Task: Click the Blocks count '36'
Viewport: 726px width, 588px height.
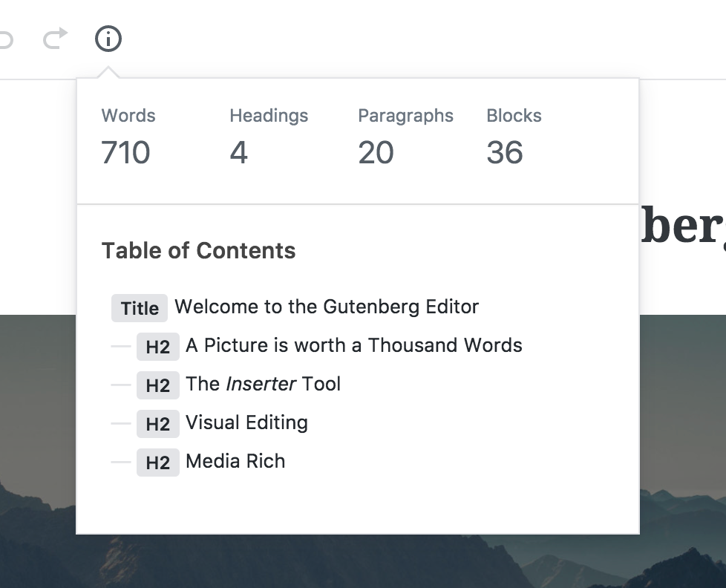Action: [x=505, y=152]
